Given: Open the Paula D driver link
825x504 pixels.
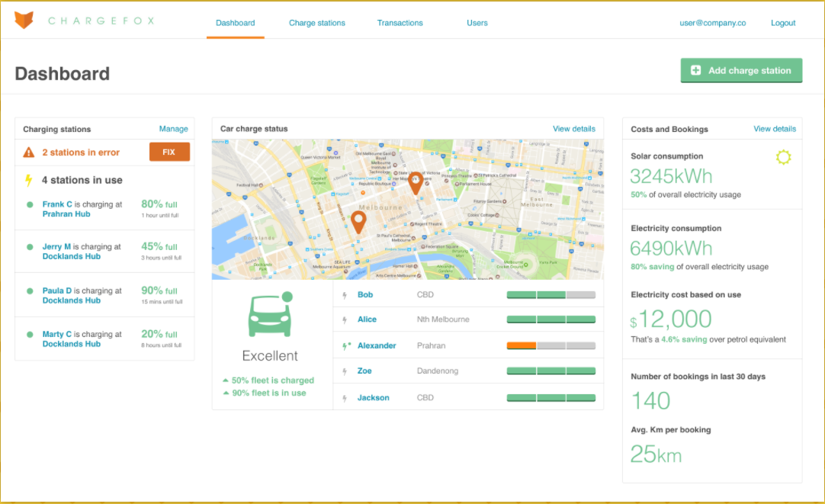Looking at the screenshot, I should tap(57, 291).
